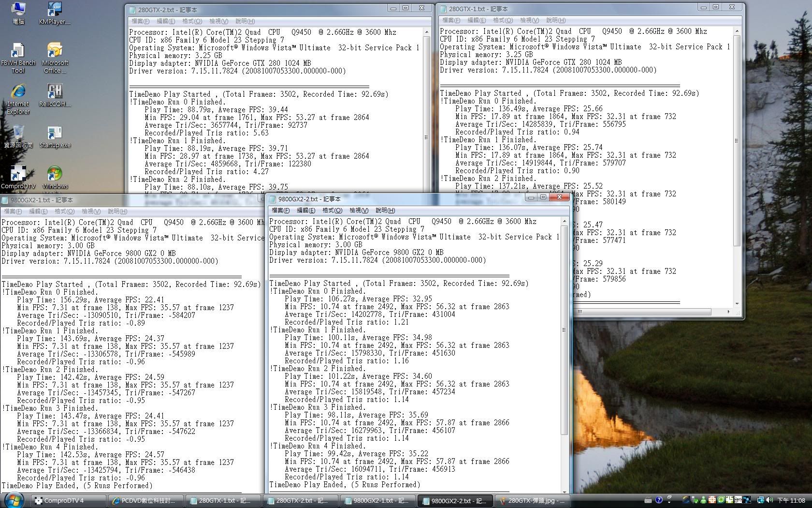Open 檢視(V) menu in 9800GX2-2.txt window

(359, 210)
